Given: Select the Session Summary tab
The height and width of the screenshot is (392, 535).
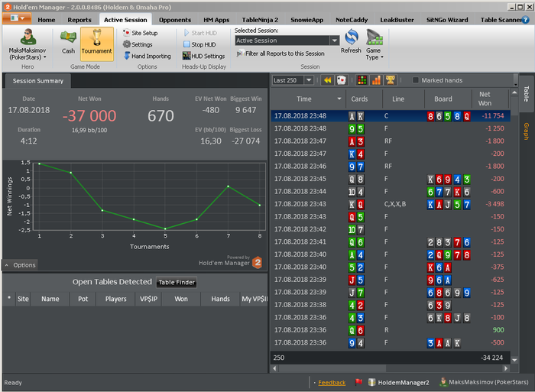Looking at the screenshot, I should 38,81.
